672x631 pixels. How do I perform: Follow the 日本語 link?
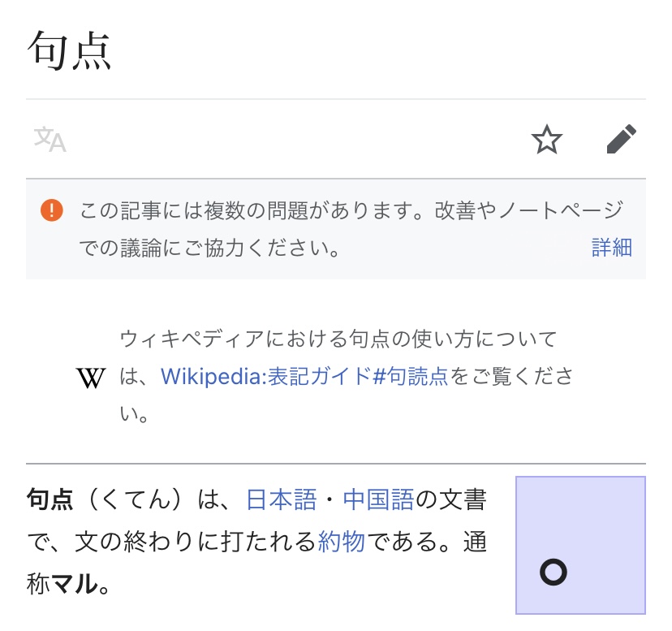pyautogui.click(x=281, y=499)
